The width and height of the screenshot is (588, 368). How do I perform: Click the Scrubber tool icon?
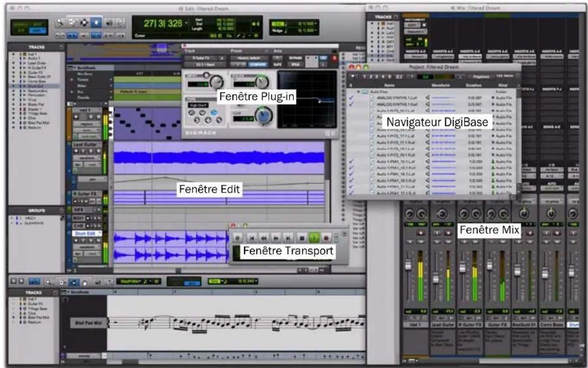coord(109,23)
